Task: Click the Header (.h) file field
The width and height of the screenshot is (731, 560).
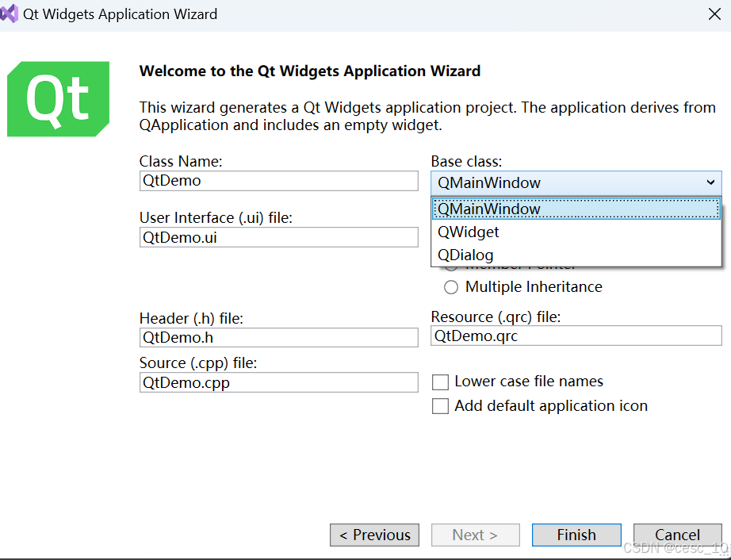Action: tap(279, 337)
